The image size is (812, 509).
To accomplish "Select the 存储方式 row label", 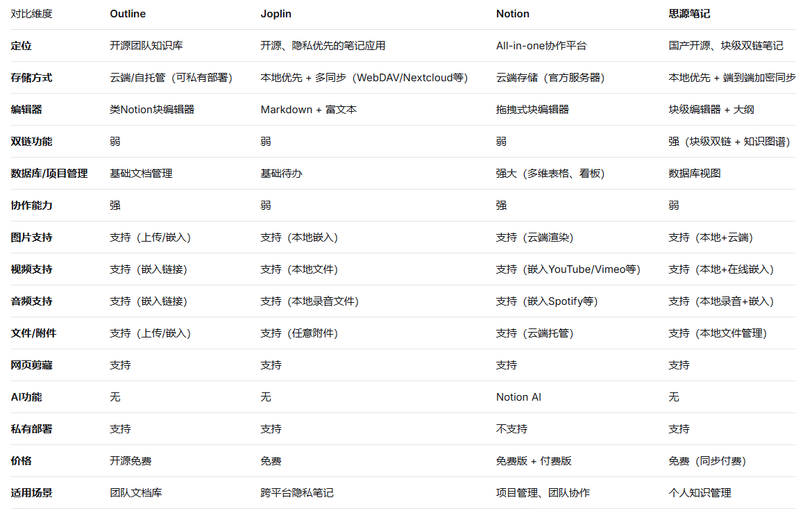I will pos(32,78).
